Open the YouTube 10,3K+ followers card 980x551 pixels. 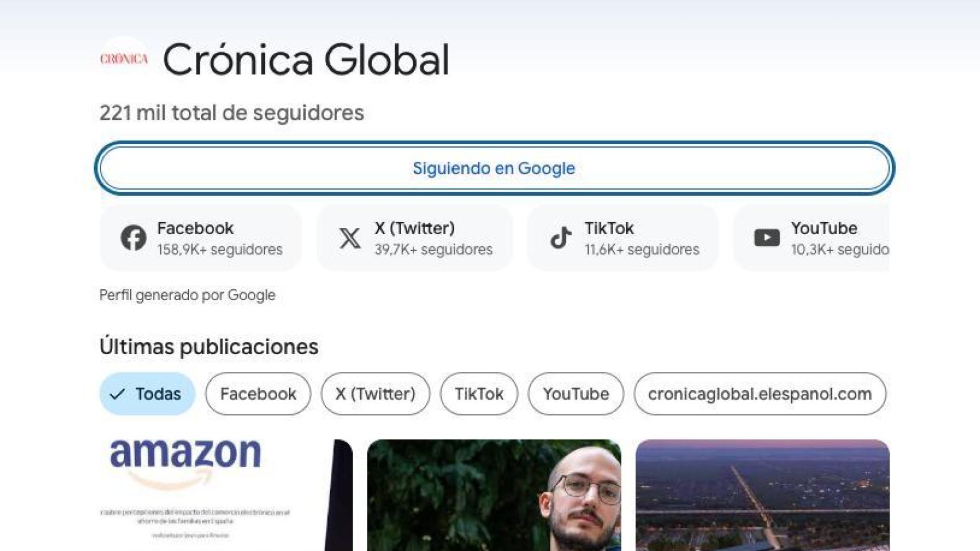point(811,238)
